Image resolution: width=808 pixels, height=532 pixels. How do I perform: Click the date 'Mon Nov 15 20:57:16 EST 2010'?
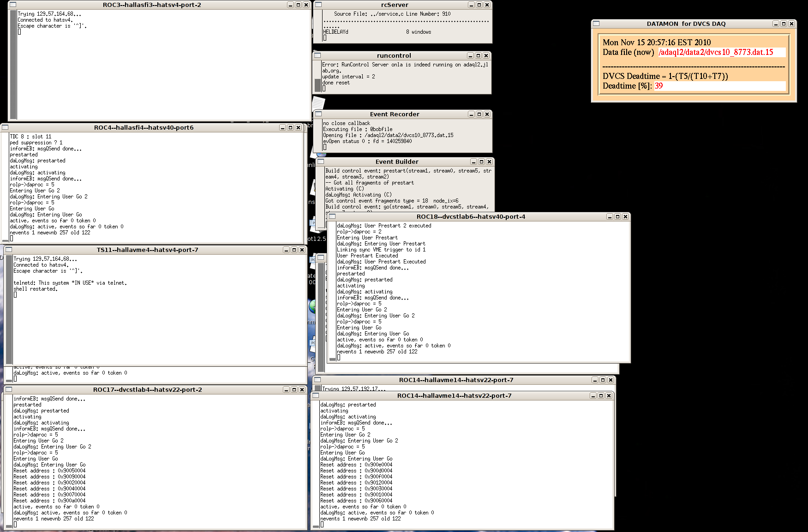657,42
